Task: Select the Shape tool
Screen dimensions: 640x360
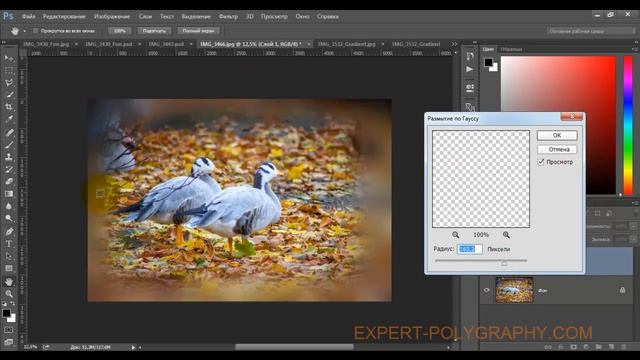Action: (9, 268)
